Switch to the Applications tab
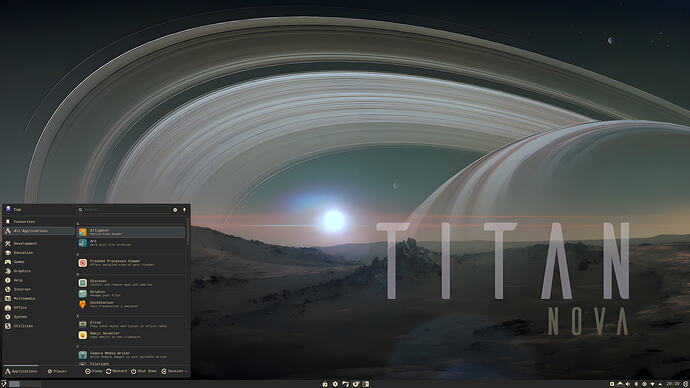690x388 pixels. click(21, 371)
